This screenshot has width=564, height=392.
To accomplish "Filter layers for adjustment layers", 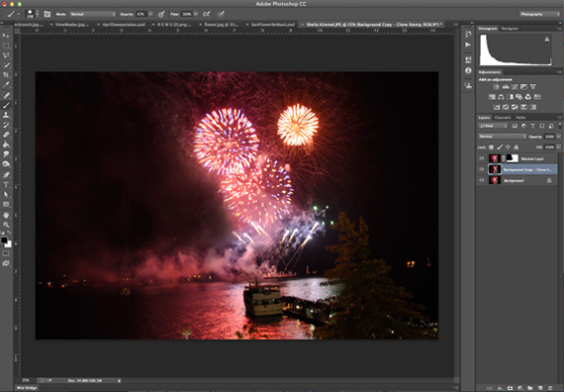I will click(523, 126).
